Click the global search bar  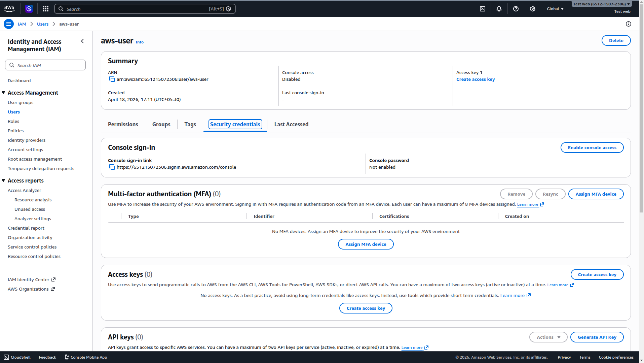[145, 9]
